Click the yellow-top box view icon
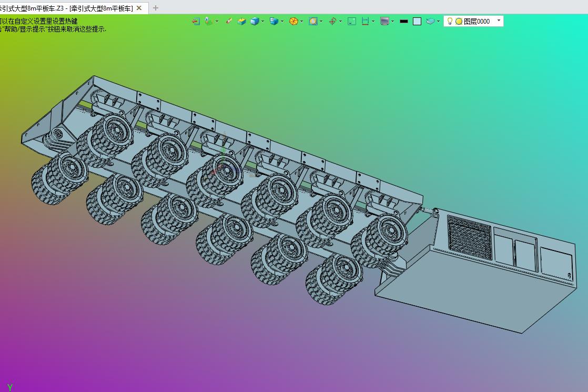 click(x=241, y=22)
